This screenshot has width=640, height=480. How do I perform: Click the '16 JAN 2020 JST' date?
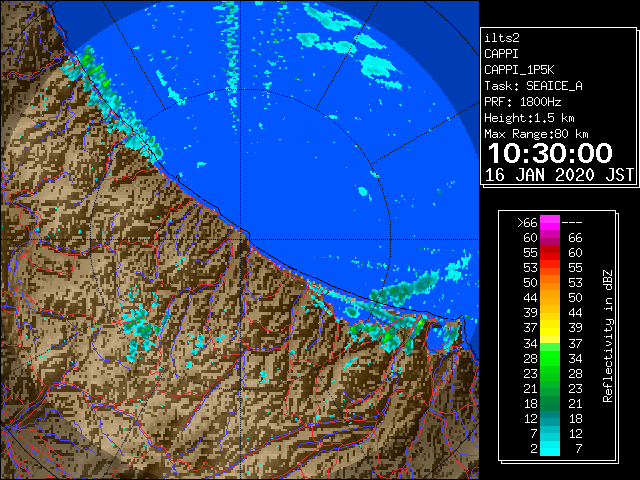click(559, 175)
